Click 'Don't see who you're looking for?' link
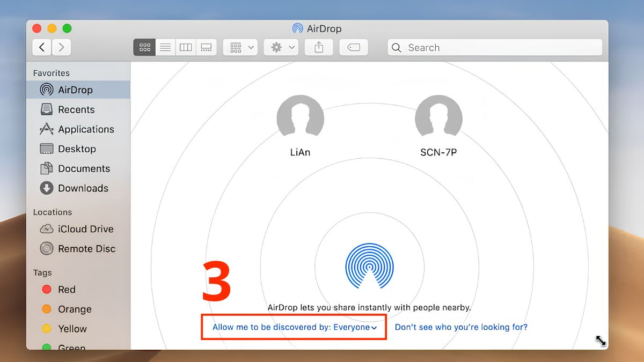 point(461,327)
